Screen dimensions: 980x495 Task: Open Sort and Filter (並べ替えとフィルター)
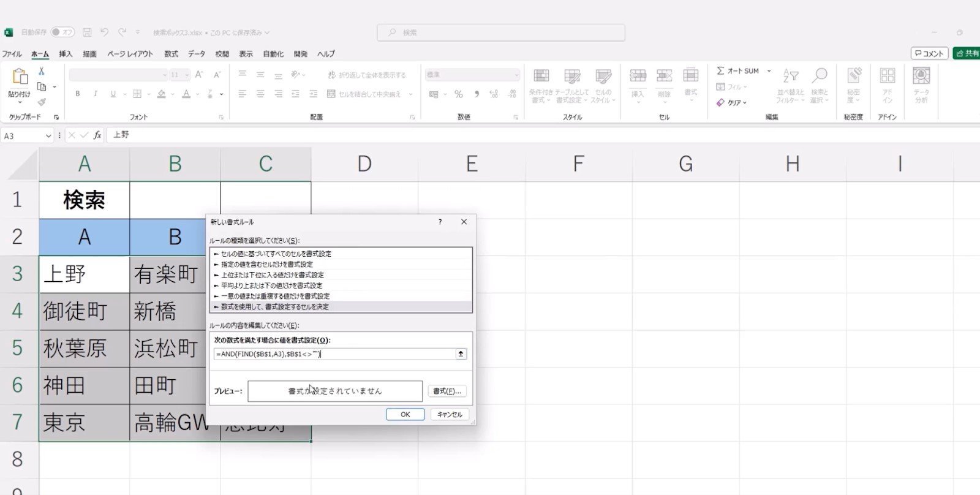point(790,86)
